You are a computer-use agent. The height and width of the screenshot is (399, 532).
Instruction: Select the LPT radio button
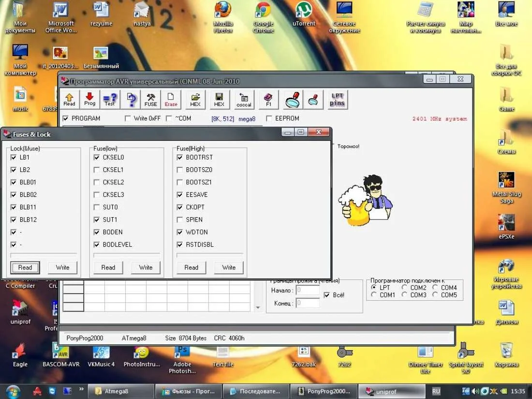[374, 287]
